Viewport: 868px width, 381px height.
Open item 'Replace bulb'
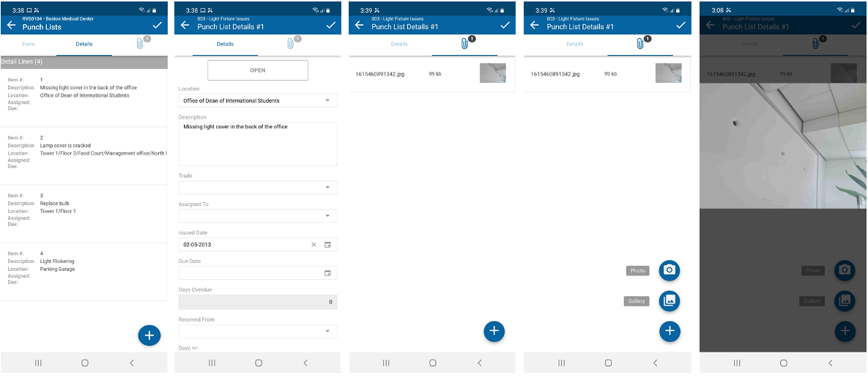point(84,214)
